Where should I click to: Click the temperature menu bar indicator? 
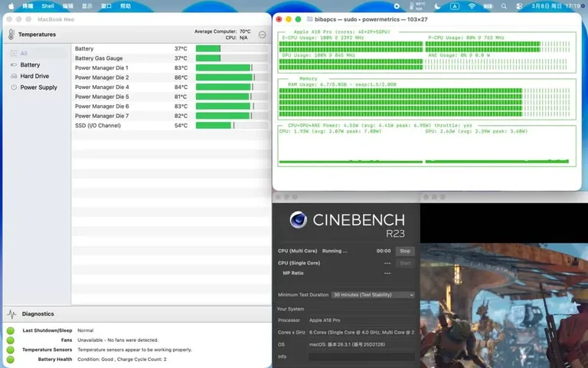[x=417, y=6]
